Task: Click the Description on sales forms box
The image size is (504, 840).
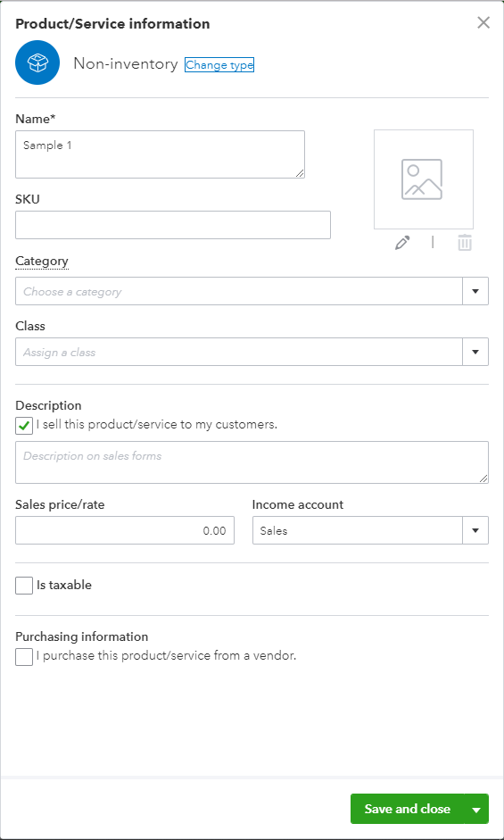Action: [x=252, y=462]
